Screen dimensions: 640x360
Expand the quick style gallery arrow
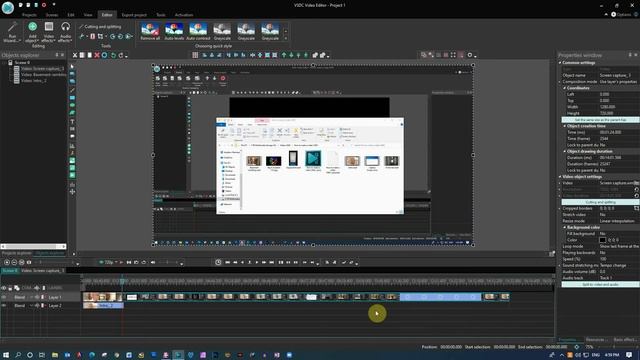(285, 39)
